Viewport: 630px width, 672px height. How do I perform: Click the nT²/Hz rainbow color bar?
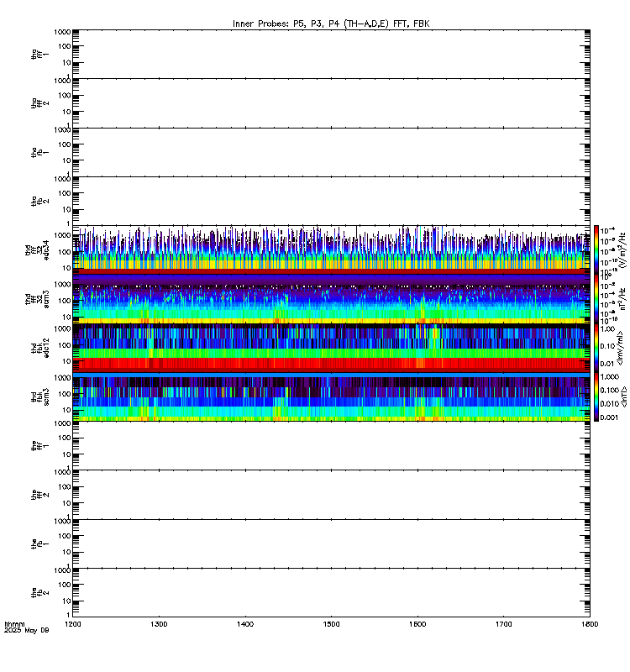click(596, 299)
